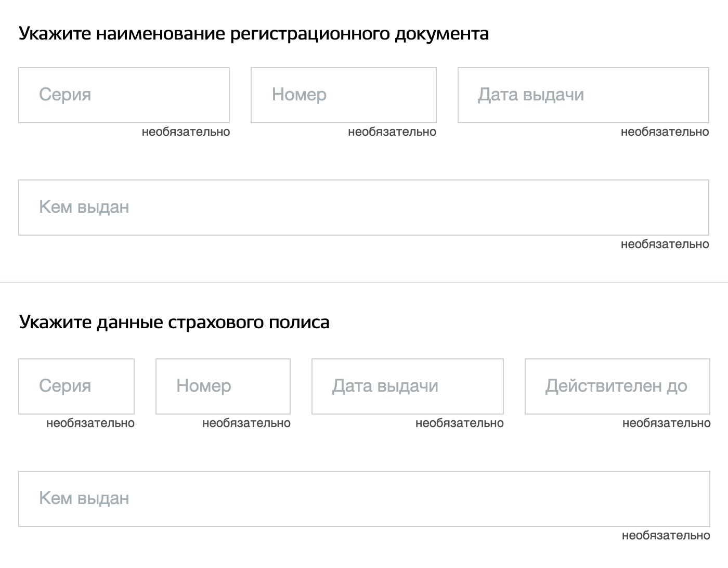Click the Серия field under insurance policy section
This screenshot has width=728, height=568.
[x=76, y=386]
